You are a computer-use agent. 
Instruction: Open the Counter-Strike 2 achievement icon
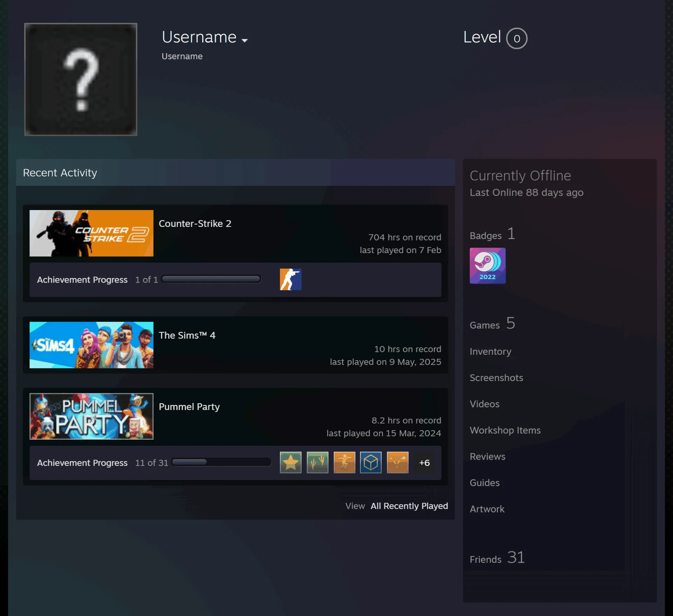click(x=291, y=279)
